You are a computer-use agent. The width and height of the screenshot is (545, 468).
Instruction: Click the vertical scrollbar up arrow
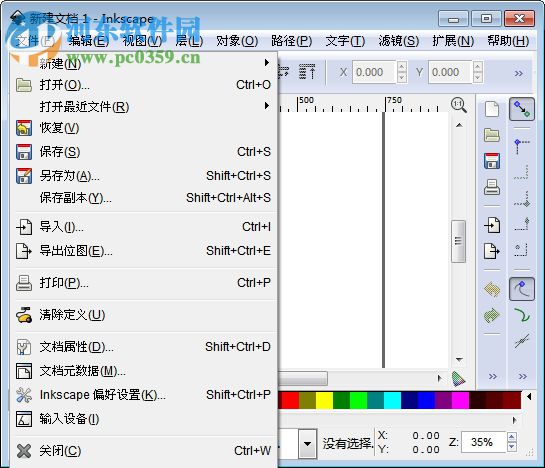(x=459, y=125)
